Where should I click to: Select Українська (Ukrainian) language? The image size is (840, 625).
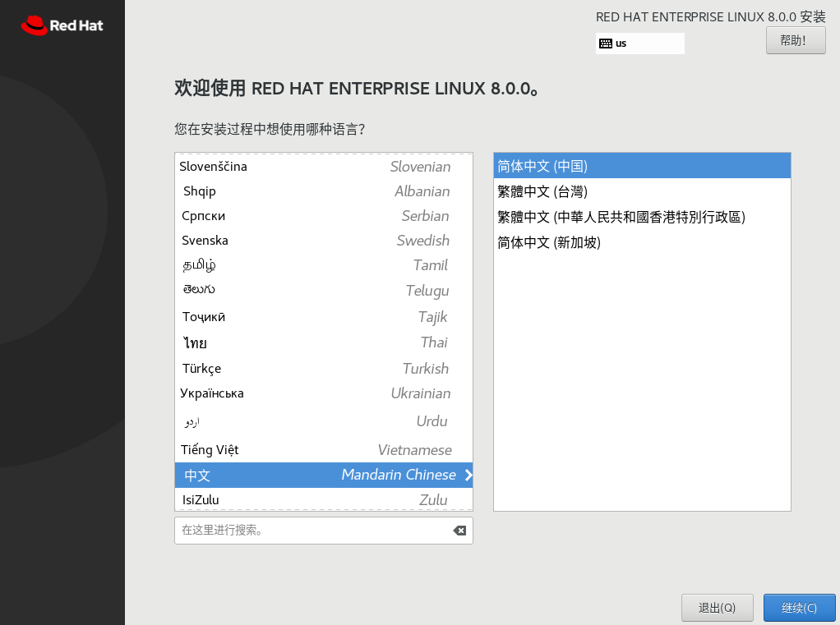pyautogui.click(x=247, y=393)
